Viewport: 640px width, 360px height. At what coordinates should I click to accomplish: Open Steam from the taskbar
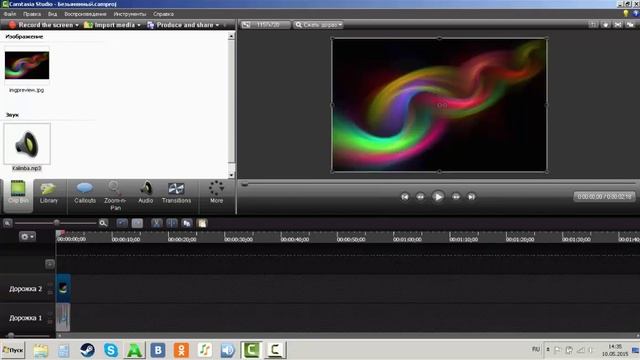click(x=87, y=350)
